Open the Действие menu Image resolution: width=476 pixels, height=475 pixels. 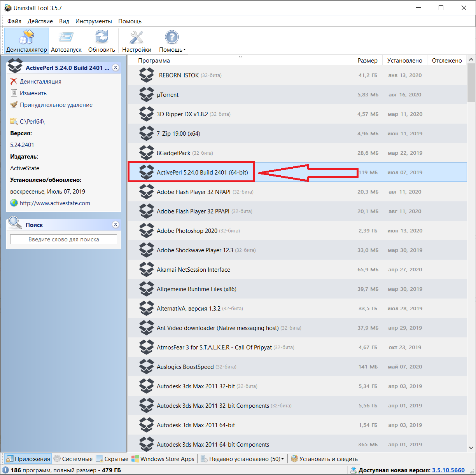tap(40, 21)
